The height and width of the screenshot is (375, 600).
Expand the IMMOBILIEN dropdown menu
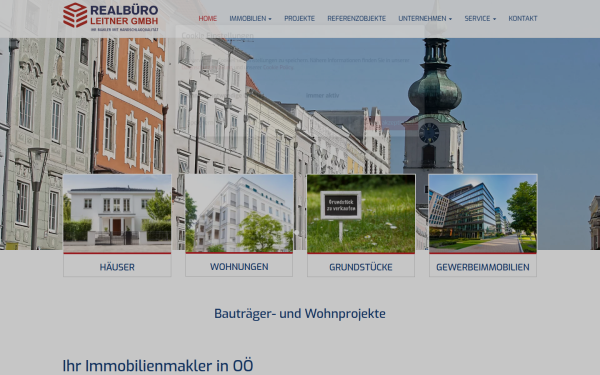click(x=250, y=18)
